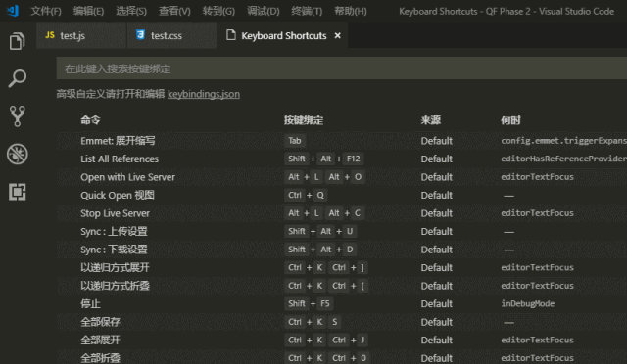Screen dimensions: 627x364
Task: Open the Search view in activity bar
Action: (x=18, y=78)
